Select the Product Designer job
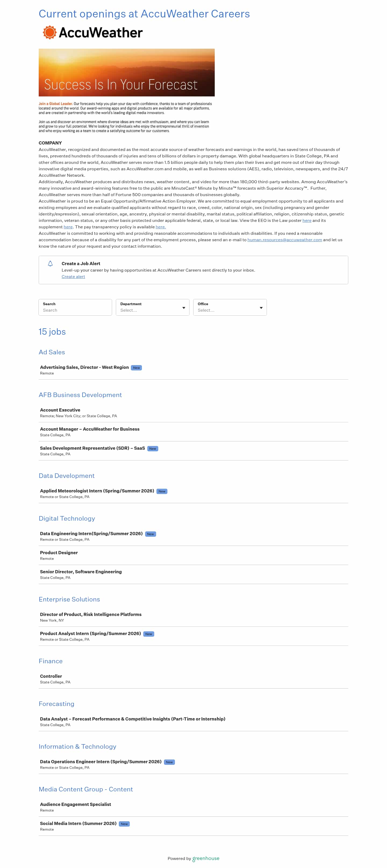The height and width of the screenshot is (868, 387). click(x=59, y=553)
